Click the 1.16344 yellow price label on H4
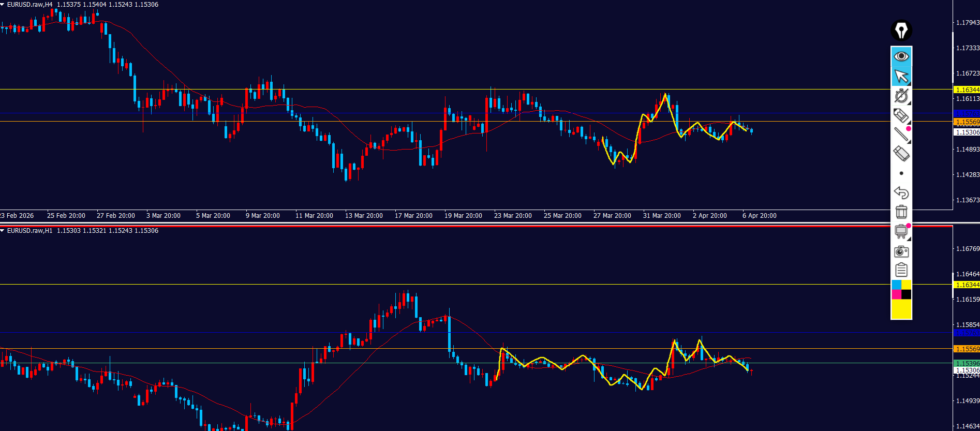Viewport: 980px width, 431px height. point(967,90)
